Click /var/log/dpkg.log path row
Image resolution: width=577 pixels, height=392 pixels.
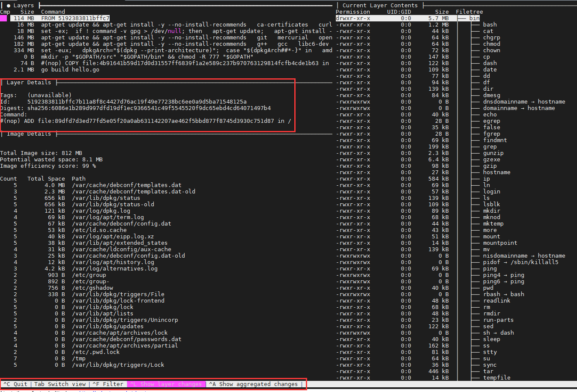[101, 211]
